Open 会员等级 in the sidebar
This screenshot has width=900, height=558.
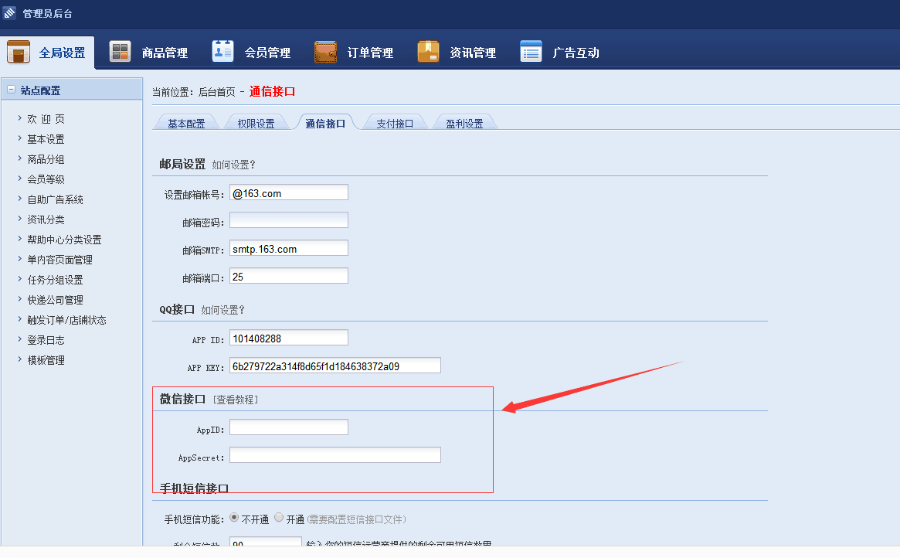coord(46,179)
